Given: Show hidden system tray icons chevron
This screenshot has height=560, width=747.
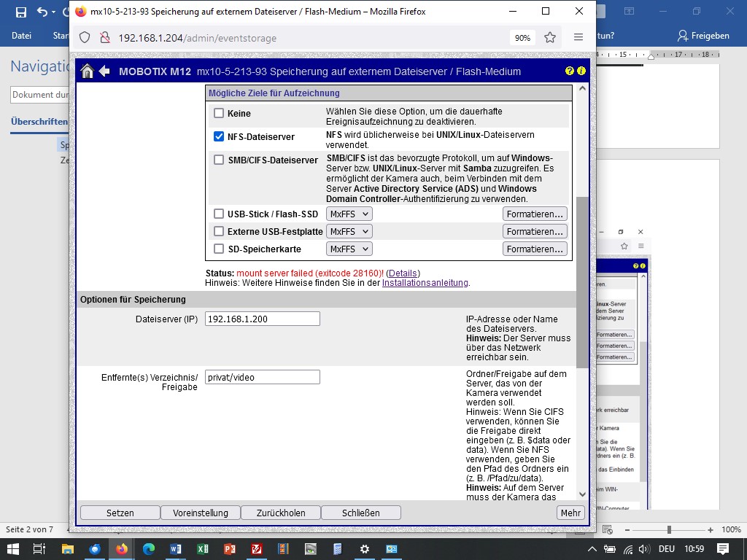Looking at the screenshot, I should click(x=592, y=549).
